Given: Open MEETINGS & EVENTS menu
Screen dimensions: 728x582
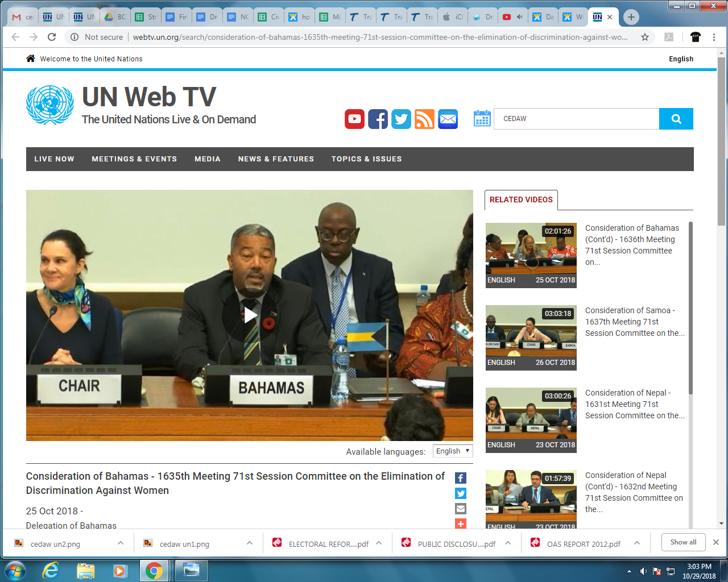Looking at the screenshot, I should [134, 159].
